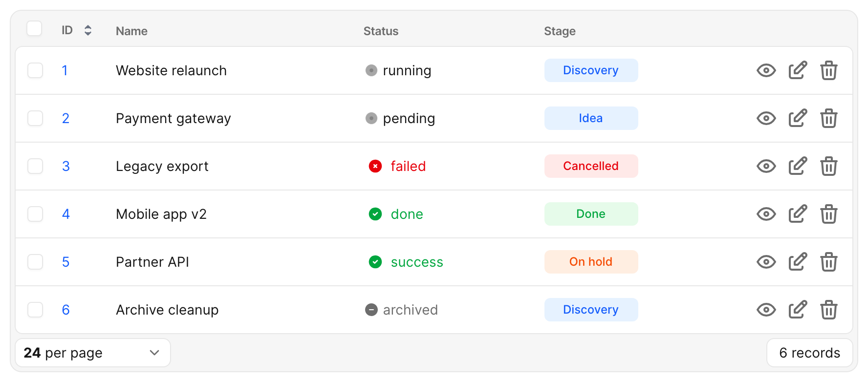Tick the Mobile app v2 checkbox

tap(35, 214)
